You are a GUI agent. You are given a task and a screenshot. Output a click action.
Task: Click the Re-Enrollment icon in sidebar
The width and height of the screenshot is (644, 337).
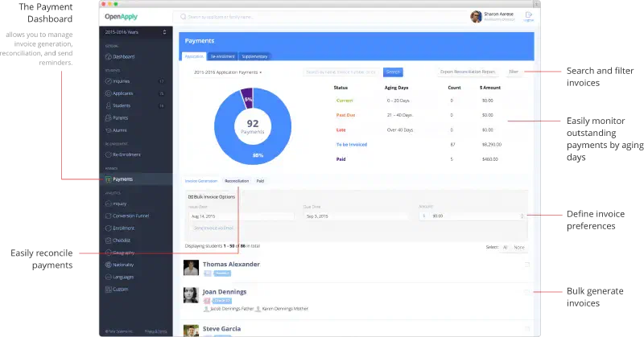(109, 154)
